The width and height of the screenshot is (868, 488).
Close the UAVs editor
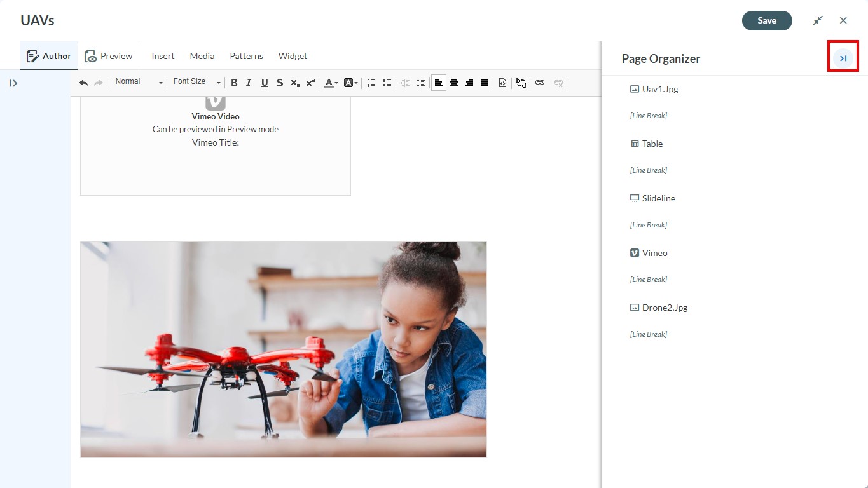tap(843, 20)
